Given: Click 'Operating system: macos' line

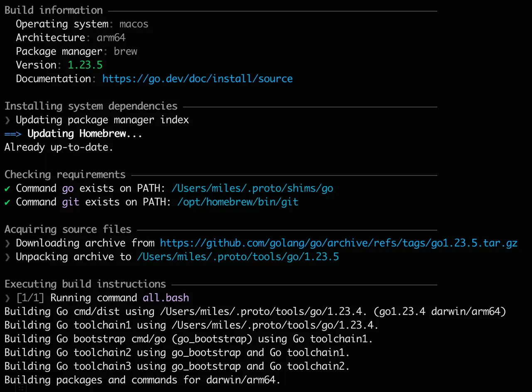Looking at the screenshot, I should 82,24.
